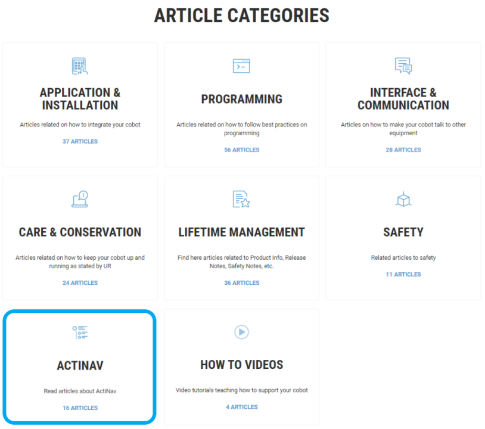Open the 16 Articles link under ActiNav
The width and height of the screenshot is (485, 429).
point(80,408)
